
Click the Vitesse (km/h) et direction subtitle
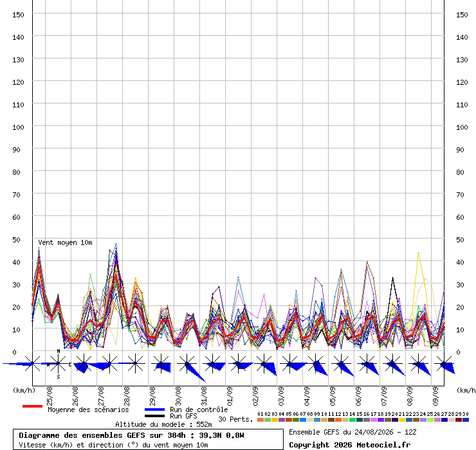(x=113, y=445)
